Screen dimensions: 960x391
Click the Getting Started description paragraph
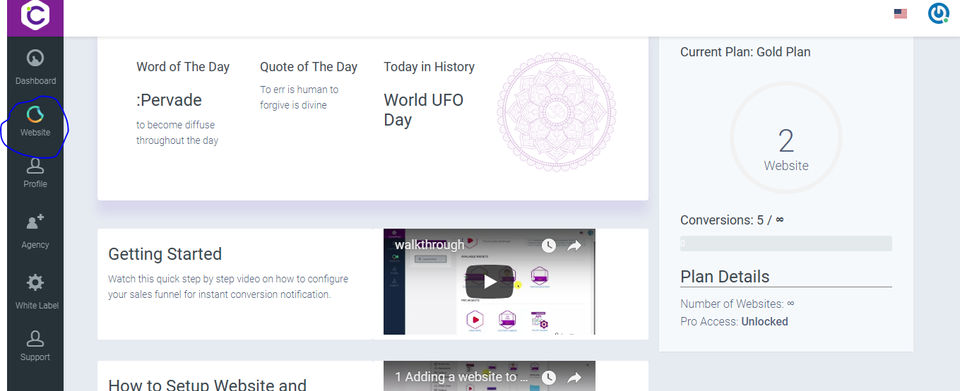(228, 286)
